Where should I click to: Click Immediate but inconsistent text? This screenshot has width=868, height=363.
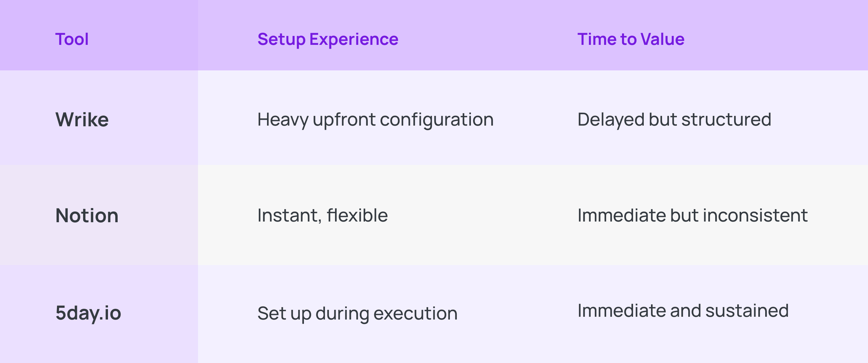pos(692,215)
